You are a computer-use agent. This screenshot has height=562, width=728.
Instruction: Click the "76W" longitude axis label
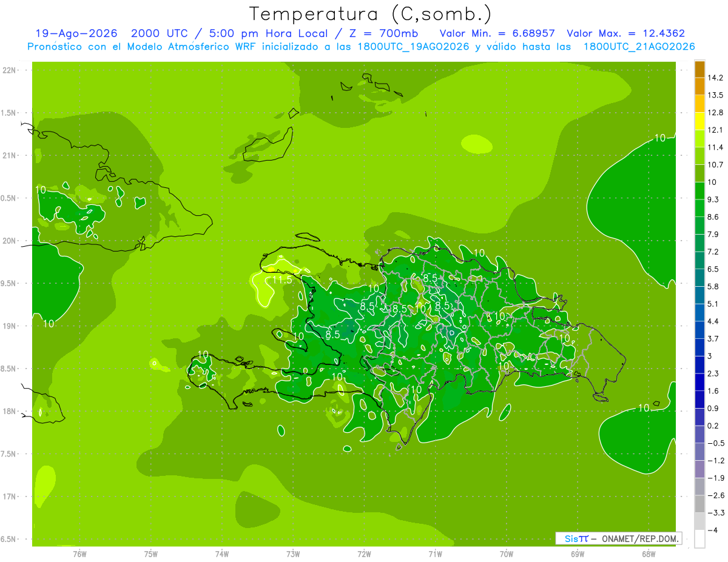(79, 554)
